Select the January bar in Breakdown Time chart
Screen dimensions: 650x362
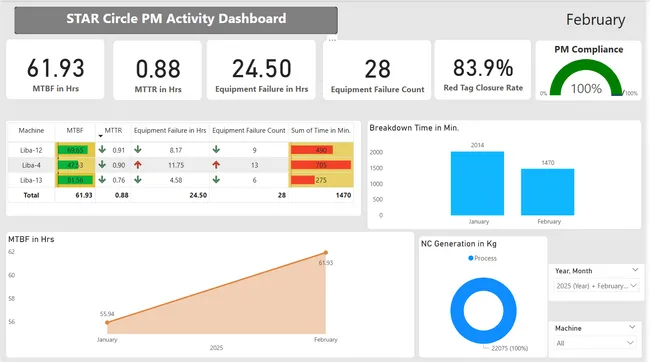click(477, 183)
